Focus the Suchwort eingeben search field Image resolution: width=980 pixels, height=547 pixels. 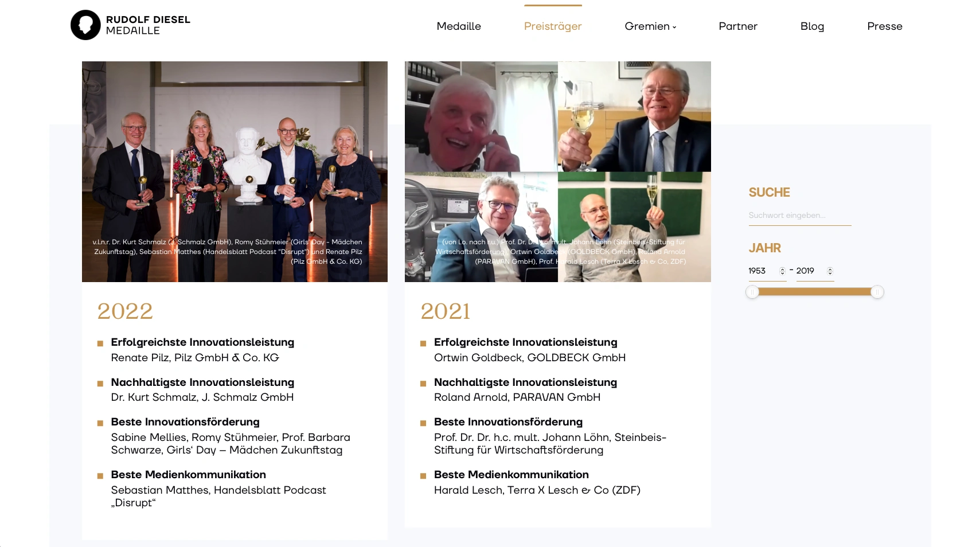click(x=800, y=216)
